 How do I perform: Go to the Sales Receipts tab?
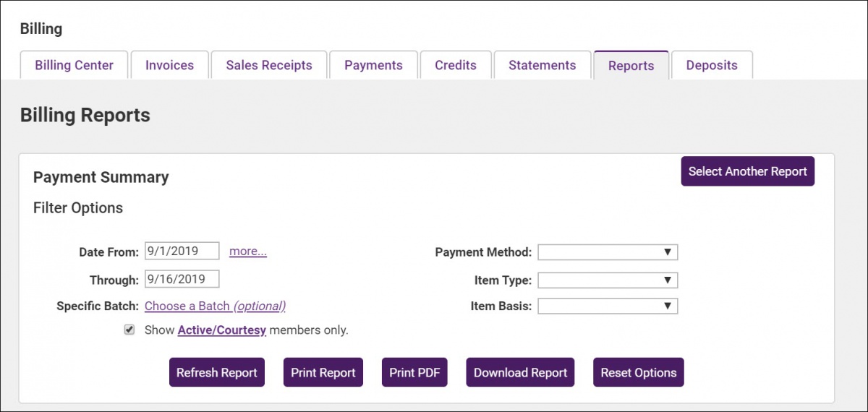tap(269, 65)
